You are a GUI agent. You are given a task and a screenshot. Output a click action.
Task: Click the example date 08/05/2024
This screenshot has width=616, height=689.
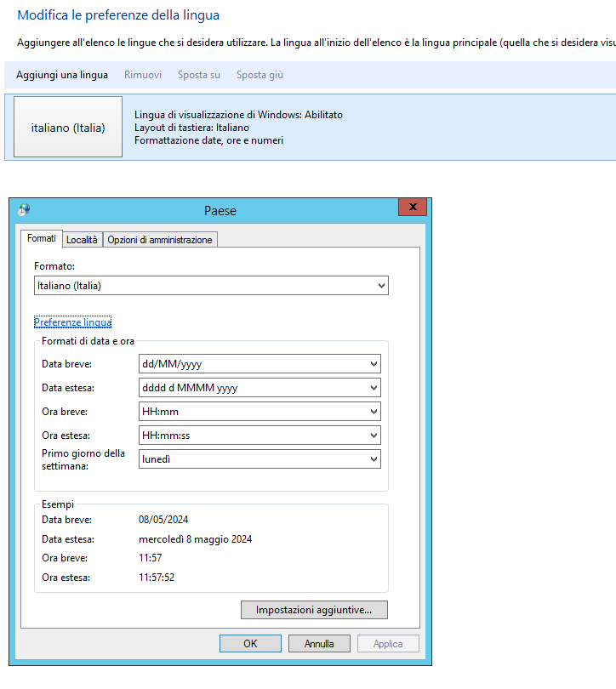pyautogui.click(x=163, y=520)
